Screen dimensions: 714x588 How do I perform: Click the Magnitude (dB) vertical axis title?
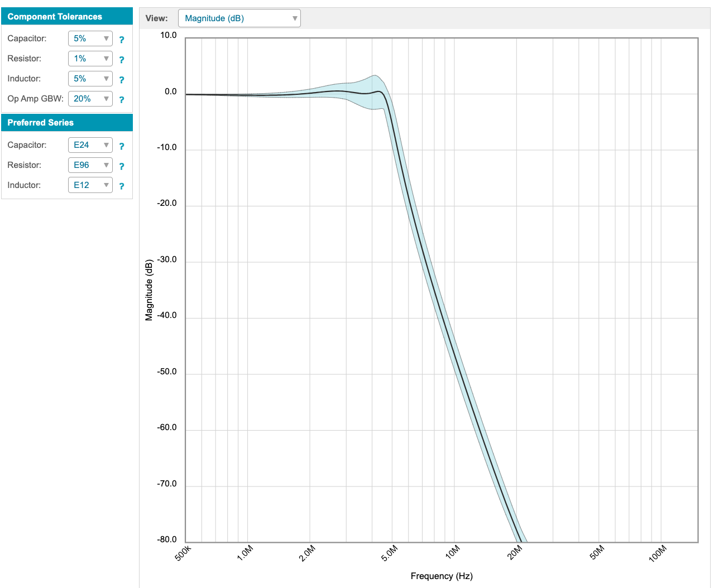coord(148,290)
